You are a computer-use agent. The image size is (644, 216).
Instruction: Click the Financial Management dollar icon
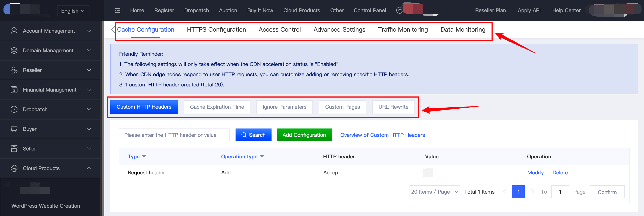point(14,90)
